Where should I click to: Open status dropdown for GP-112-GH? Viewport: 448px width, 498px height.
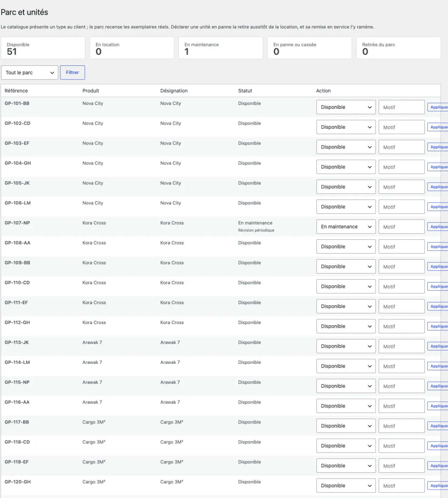tap(346, 326)
